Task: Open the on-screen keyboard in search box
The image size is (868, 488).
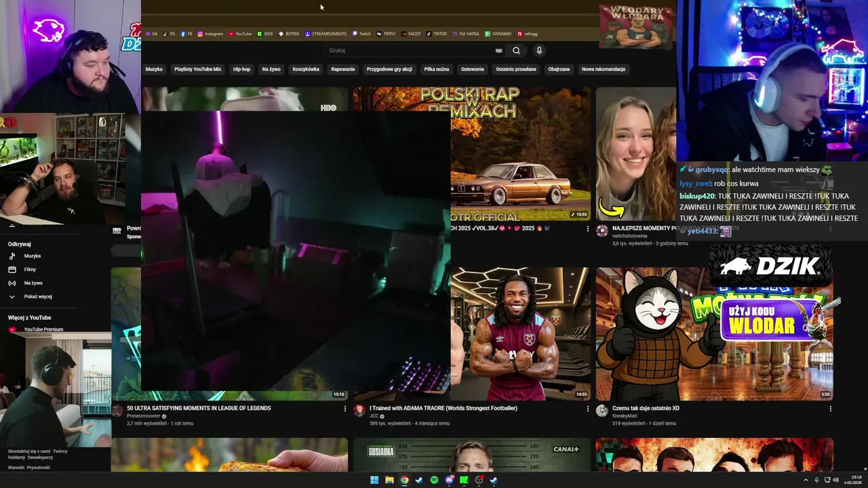Action: coord(499,50)
